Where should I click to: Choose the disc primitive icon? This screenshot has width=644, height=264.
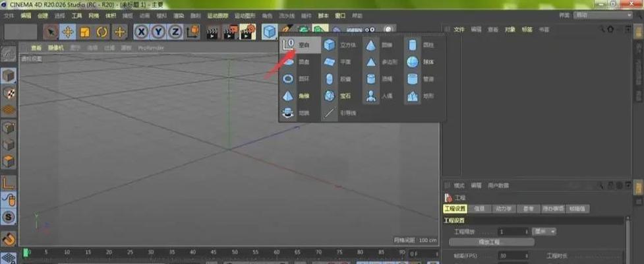click(288, 61)
